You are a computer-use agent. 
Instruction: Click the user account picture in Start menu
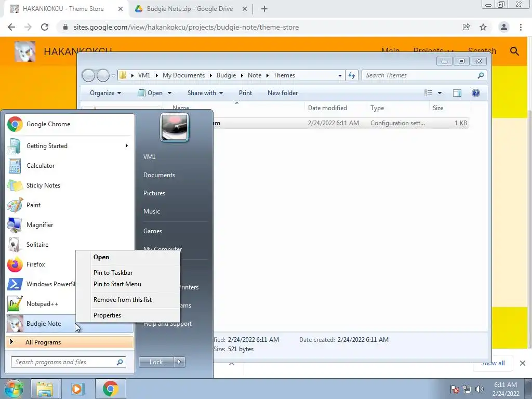click(175, 127)
